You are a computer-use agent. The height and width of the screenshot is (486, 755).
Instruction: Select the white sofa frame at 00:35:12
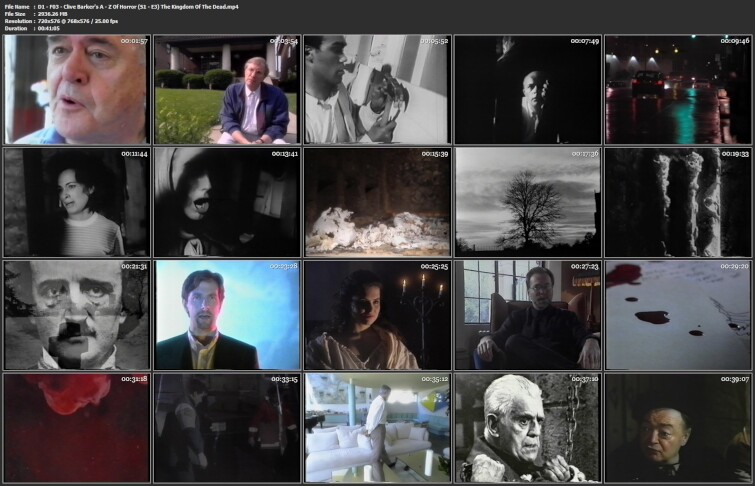pyautogui.click(x=378, y=428)
